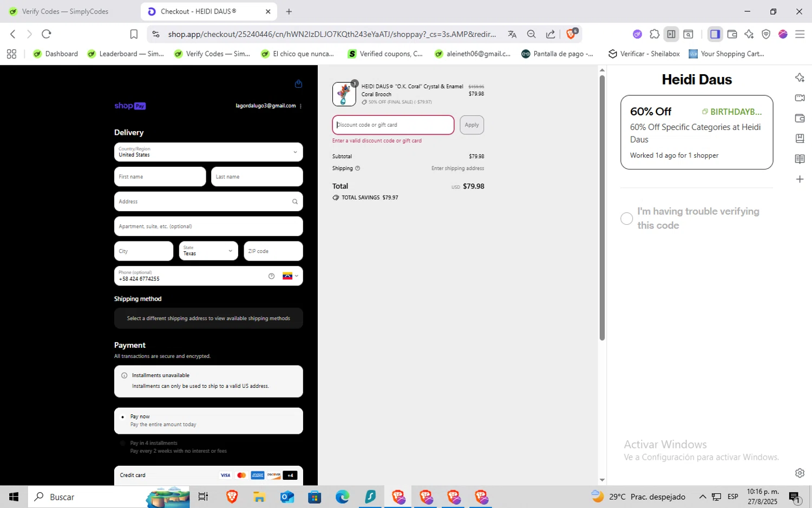Image resolution: width=812 pixels, height=508 pixels.
Task: Close the Checkout HEIDI DAUS tab
Action: pos(268,11)
